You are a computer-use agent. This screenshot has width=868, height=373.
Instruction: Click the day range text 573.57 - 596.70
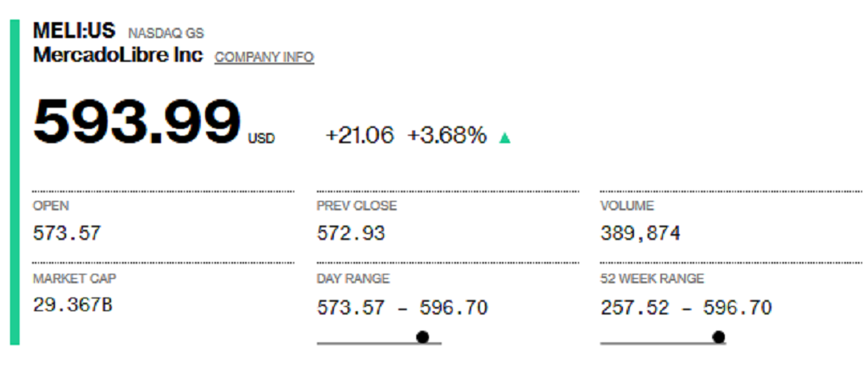pyautogui.click(x=403, y=307)
